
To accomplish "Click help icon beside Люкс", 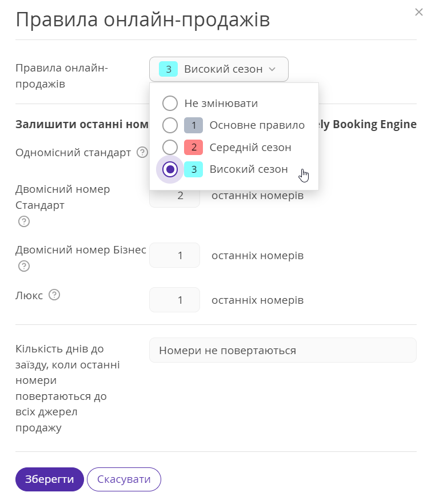I will pos(54,295).
